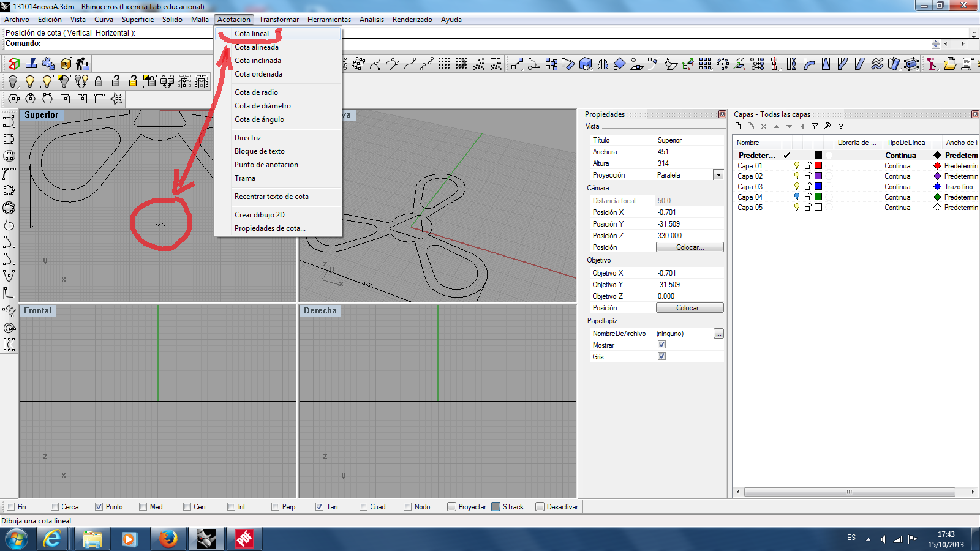This screenshot has height=551, width=980.
Task: Click the helix curve tool in left sidebar
Action: 9,310
